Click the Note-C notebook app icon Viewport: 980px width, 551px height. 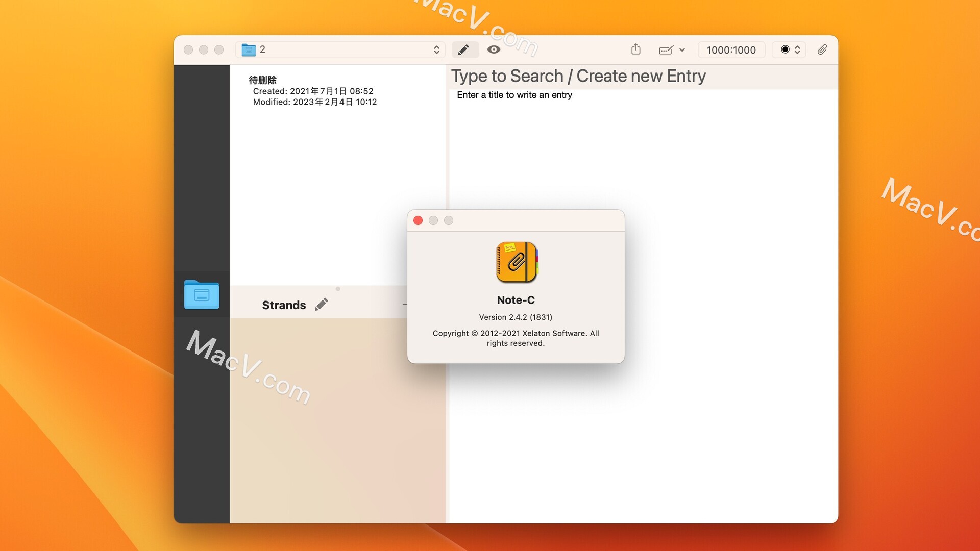(516, 262)
